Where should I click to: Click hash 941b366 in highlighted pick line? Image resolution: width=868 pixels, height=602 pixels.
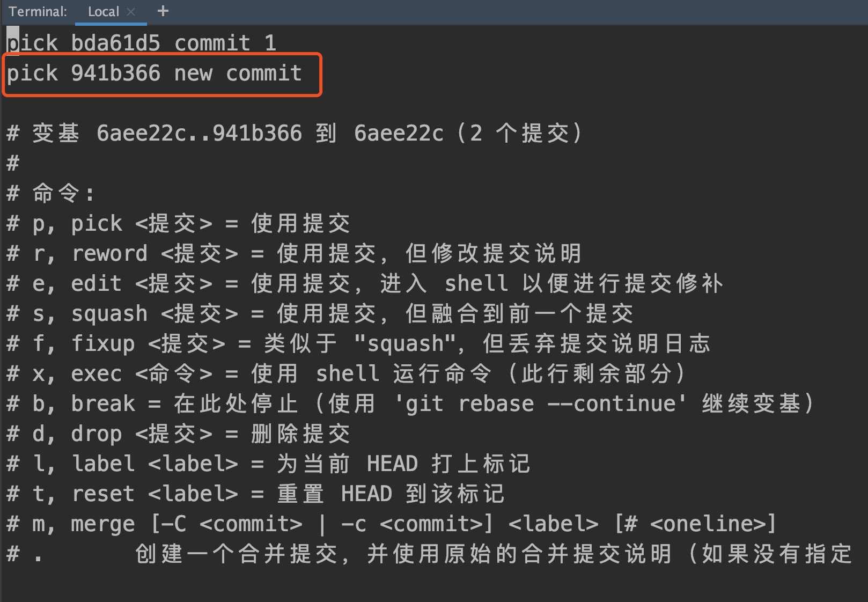click(x=115, y=74)
